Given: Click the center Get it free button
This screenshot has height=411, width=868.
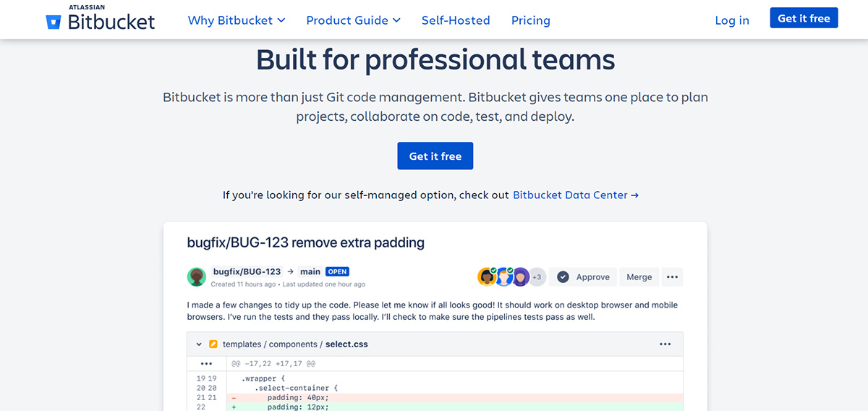Looking at the screenshot, I should [x=435, y=156].
